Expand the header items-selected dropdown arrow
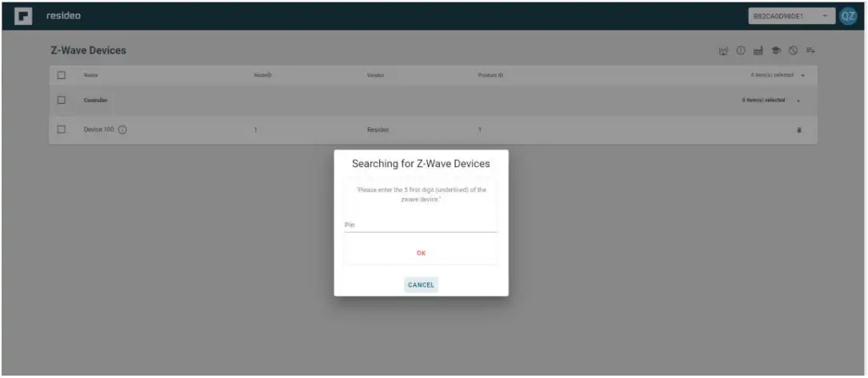Screen dimensions: 868x378 click(802, 75)
